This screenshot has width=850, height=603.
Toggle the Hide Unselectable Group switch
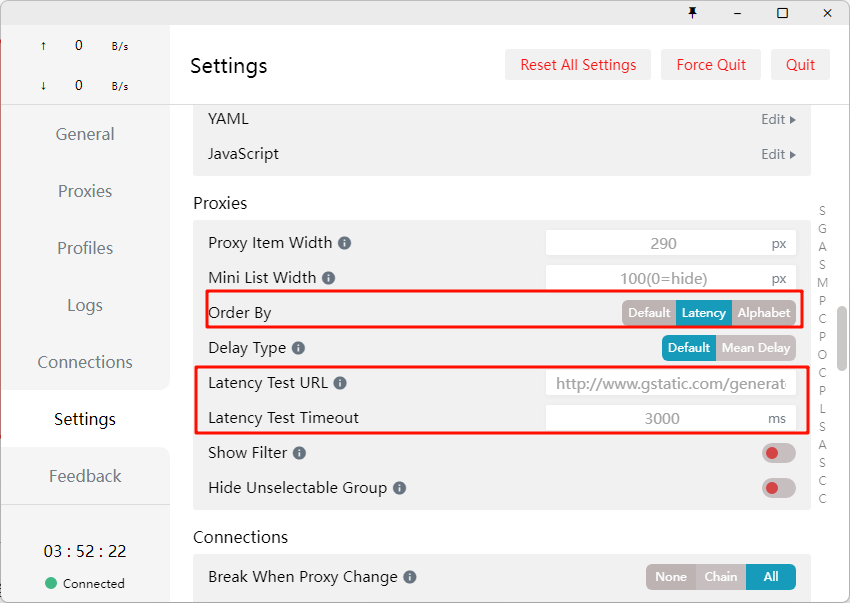[778, 488]
